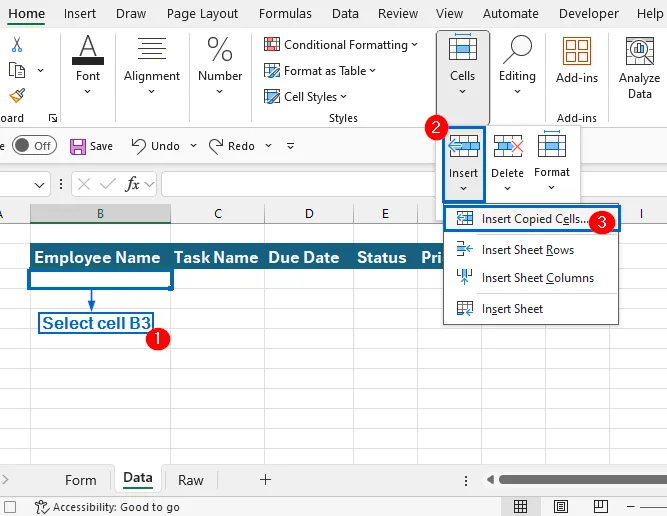Image resolution: width=667 pixels, height=516 pixels.
Task: Open Cell Styles menu
Action: 305,97
